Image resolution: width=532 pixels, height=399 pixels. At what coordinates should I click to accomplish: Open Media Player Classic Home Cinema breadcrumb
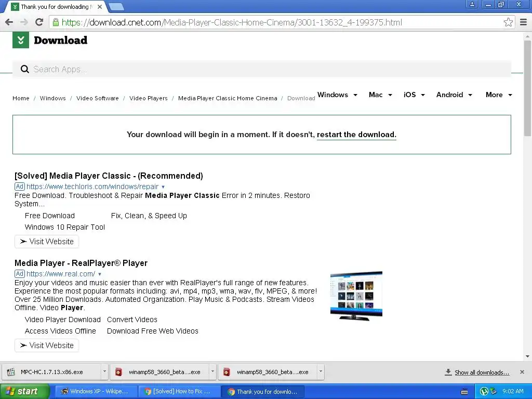pos(228,98)
